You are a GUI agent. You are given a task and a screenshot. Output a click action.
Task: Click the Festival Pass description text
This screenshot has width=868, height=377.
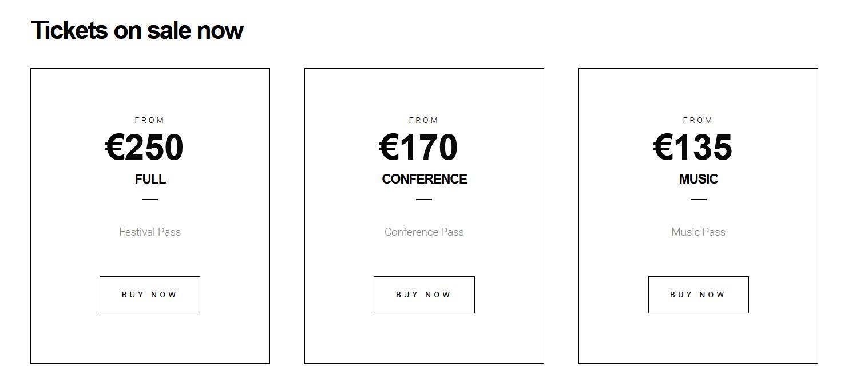coord(150,232)
